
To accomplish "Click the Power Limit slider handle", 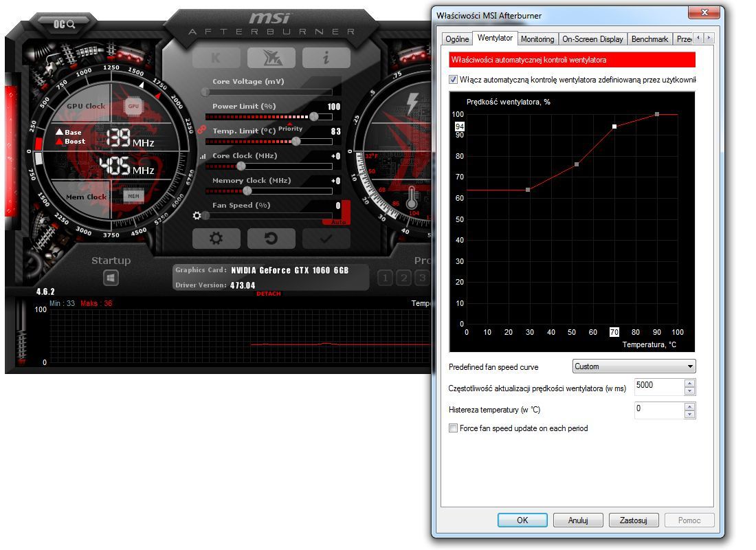I will tap(314, 116).
